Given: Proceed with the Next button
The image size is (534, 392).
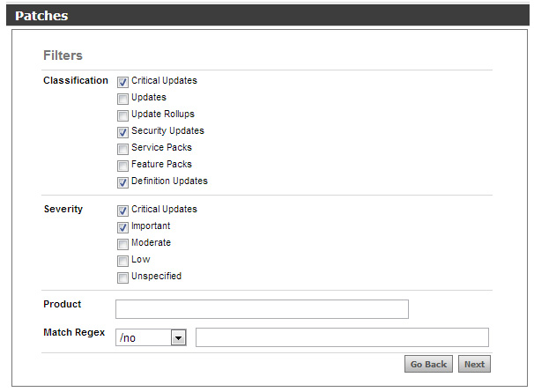Looking at the screenshot, I should point(474,364).
